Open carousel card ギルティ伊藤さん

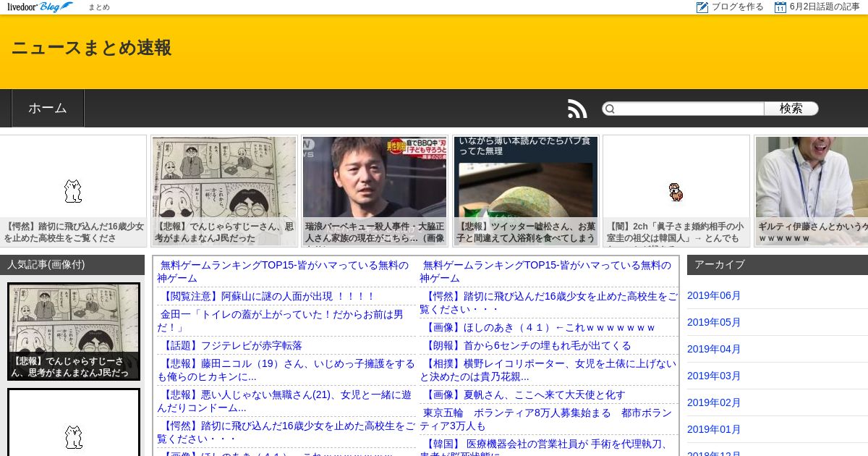click(x=811, y=191)
